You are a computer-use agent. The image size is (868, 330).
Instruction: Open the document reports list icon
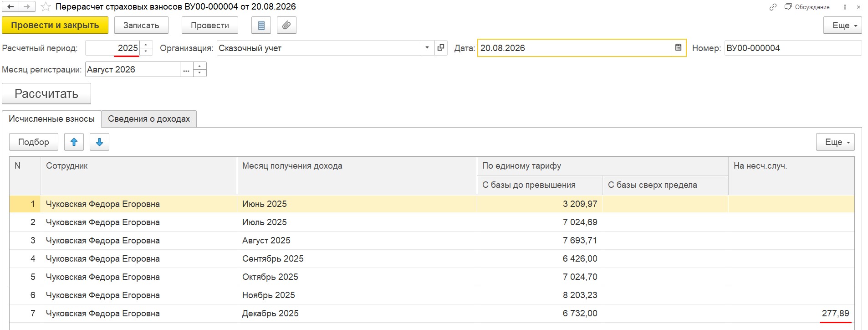click(261, 26)
